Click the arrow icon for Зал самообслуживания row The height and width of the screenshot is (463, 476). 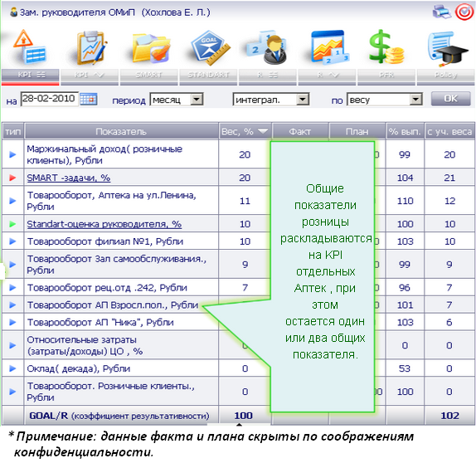pos(12,265)
